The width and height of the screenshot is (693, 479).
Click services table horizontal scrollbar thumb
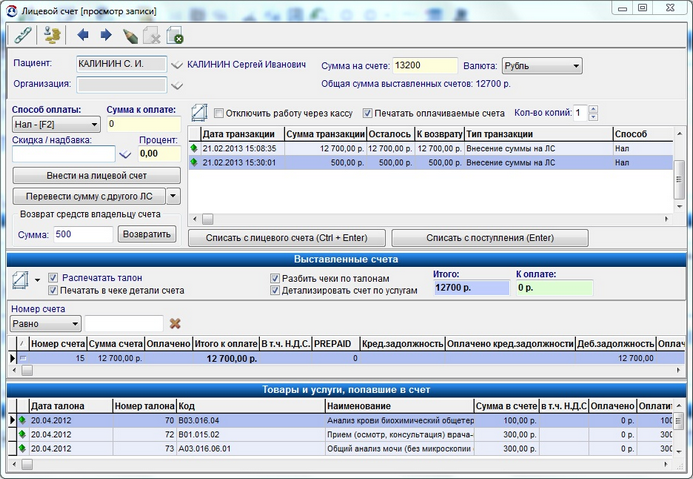point(27,464)
